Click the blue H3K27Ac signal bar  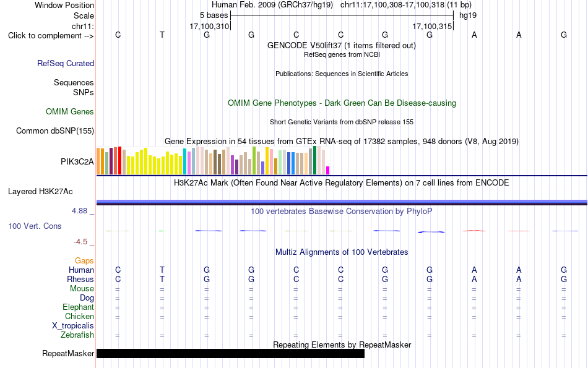tap(342, 202)
